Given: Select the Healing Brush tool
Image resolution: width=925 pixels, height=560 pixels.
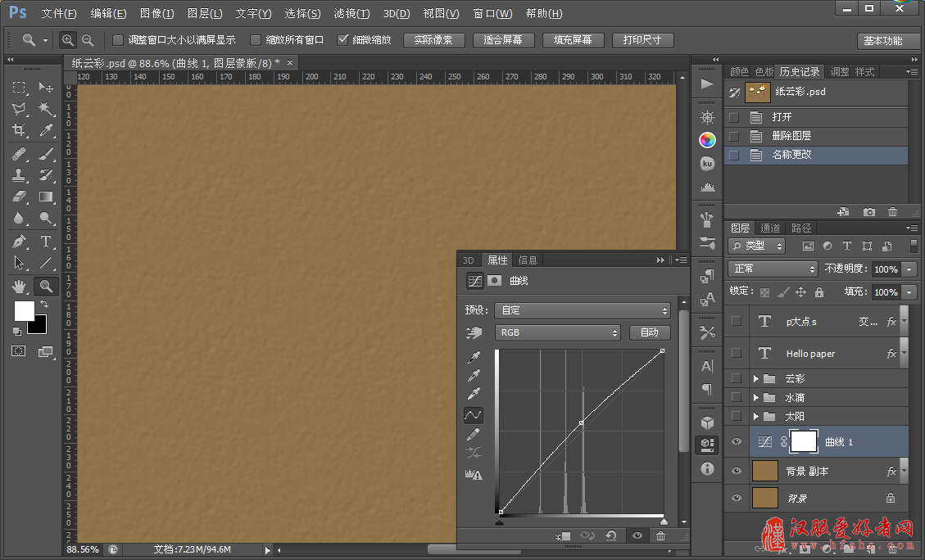Looking at the screenshot, I should 19,154.
